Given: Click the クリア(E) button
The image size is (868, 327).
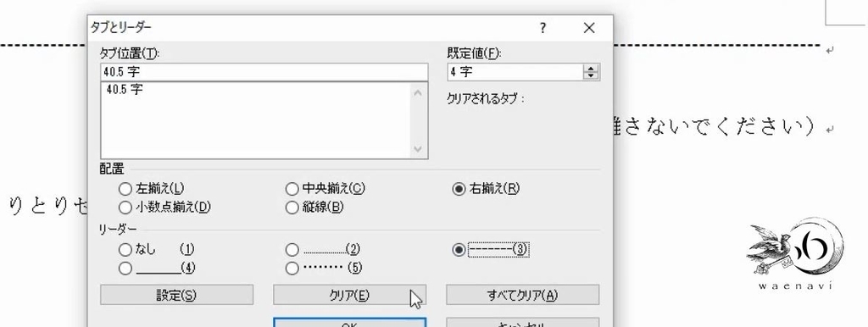Looking at the screenshot, I should [349, 295].
